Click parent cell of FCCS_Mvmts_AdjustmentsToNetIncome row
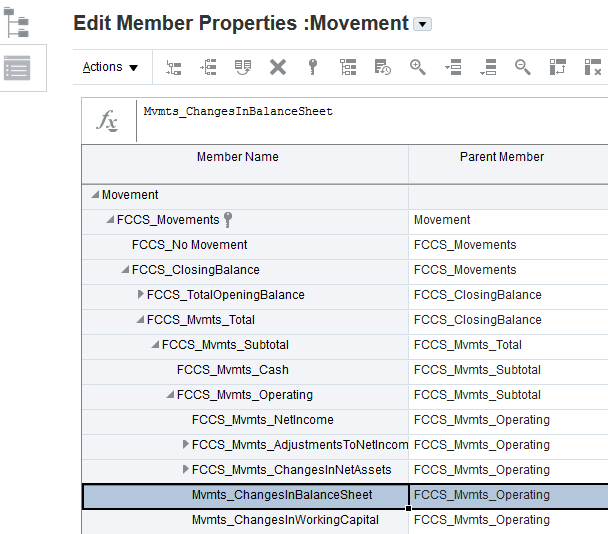This screenshot has width=608, height=534. [508, 445]
